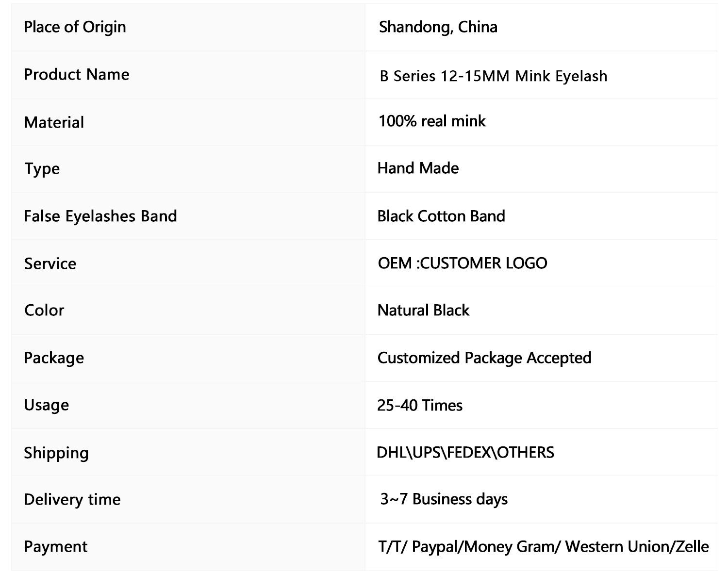728x574 pixels.
Task: Click the OEM :CUSTOMER LOGO service value
Action: (x=463, y=263)
